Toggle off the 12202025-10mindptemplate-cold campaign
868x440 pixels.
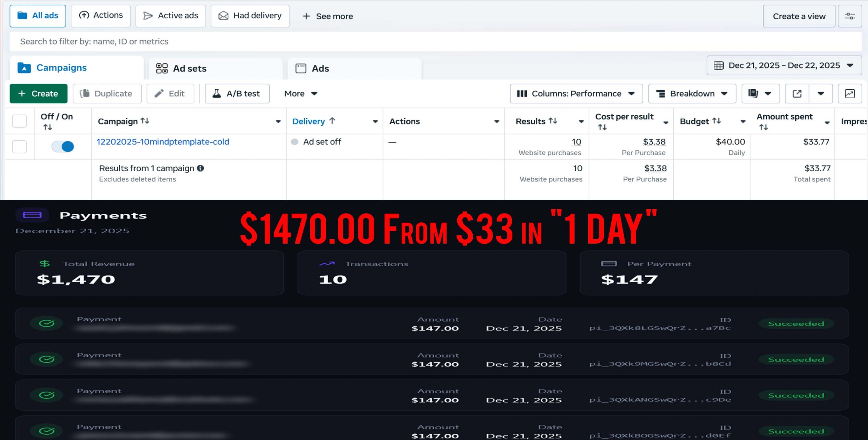click(x=63, y=146)
